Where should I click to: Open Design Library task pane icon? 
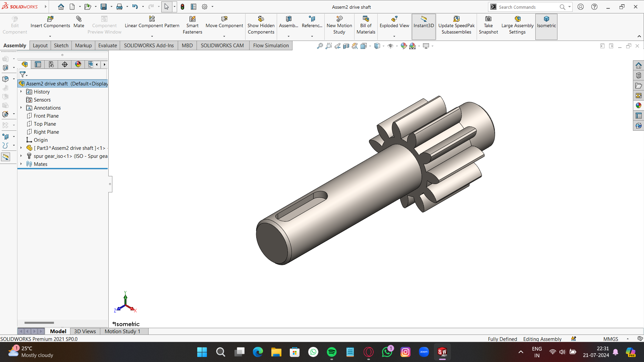coord(638,75)
